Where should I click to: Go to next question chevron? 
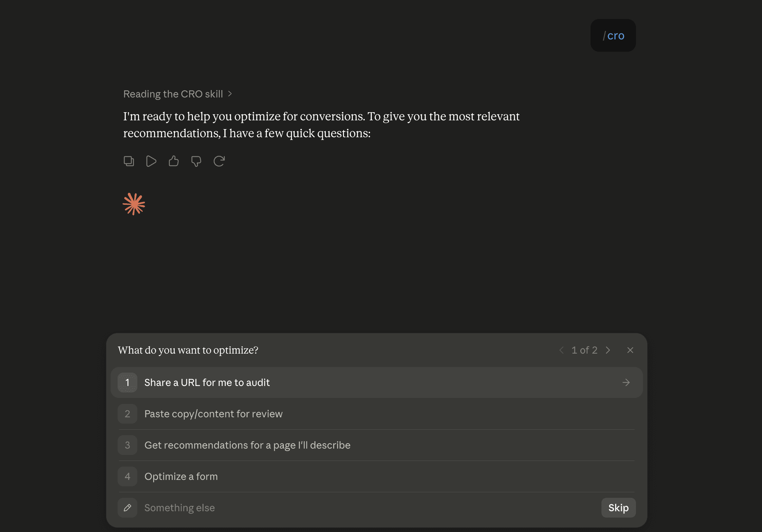coord(608,350)
